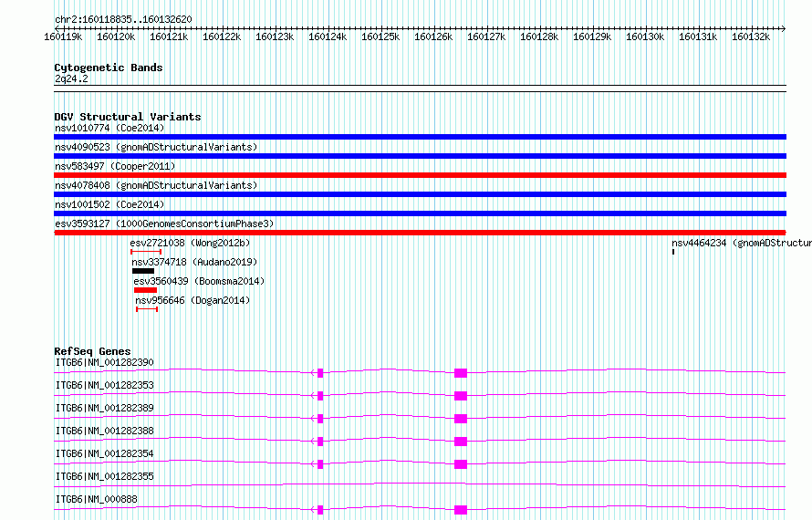Click the nsv3374718 (Audano2019) label
This screenshot has width=812, height=520.
click(194, 262)
